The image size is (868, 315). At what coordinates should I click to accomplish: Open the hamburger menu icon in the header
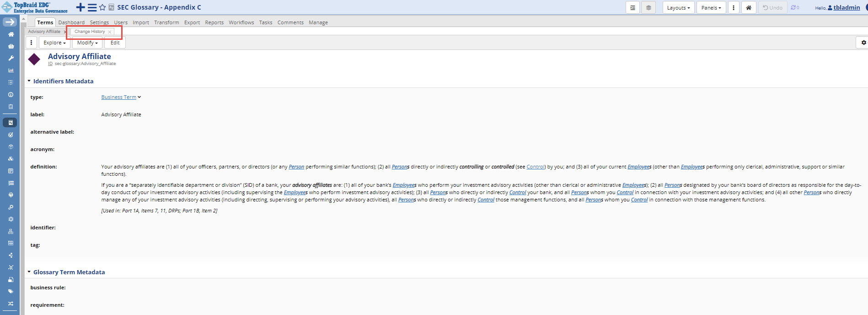tap(92, 7)
